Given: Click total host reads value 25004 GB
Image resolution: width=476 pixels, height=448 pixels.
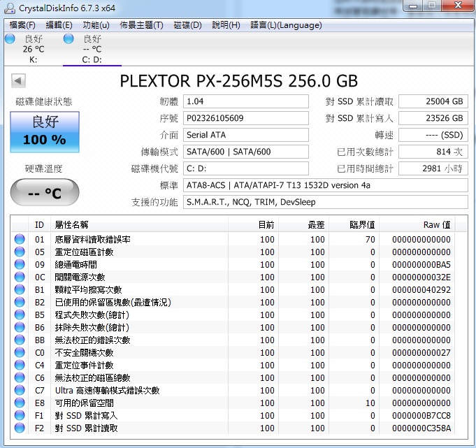Looking at the screenshot, I should pyautogui.click(x=433, y=101).
